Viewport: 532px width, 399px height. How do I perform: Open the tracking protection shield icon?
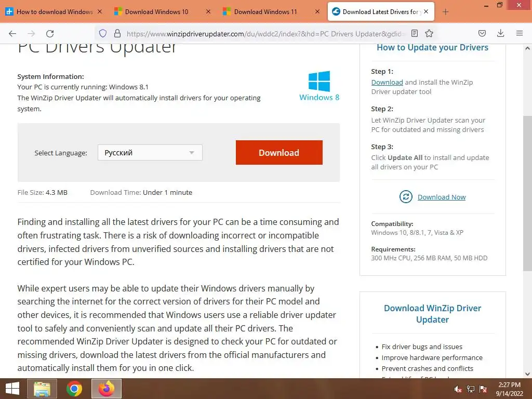[103, 33]
